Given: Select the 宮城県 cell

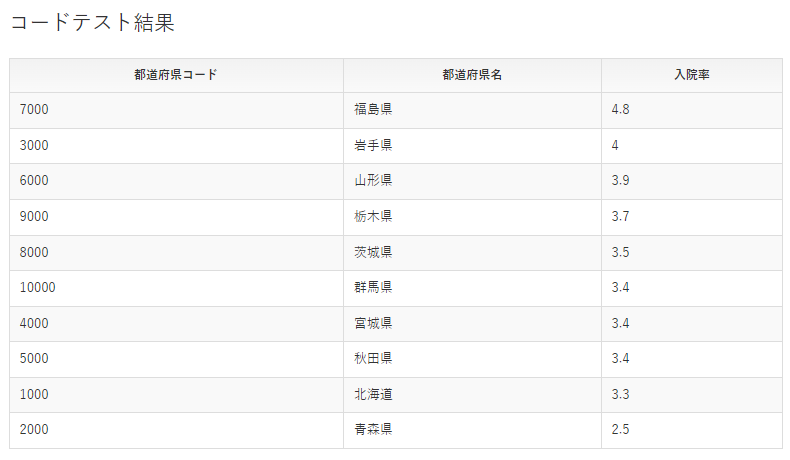Looking at the screenshot, I should point(472,323).
